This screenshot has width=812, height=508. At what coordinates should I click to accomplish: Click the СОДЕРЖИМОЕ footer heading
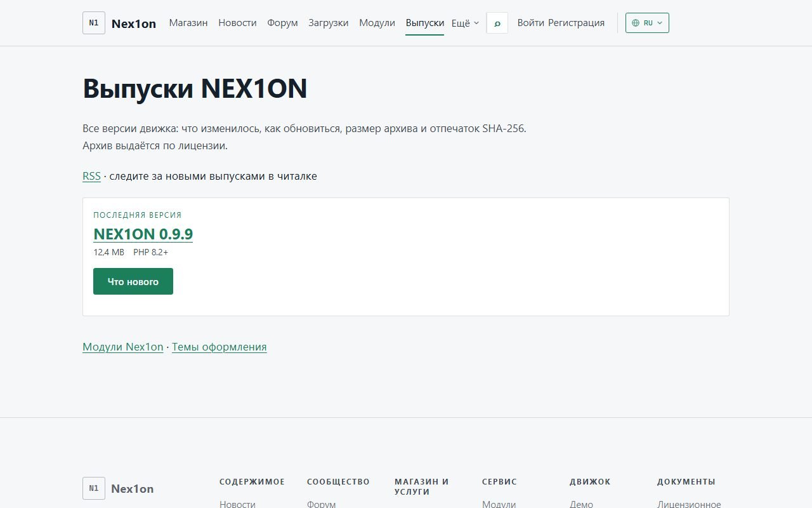252,482
